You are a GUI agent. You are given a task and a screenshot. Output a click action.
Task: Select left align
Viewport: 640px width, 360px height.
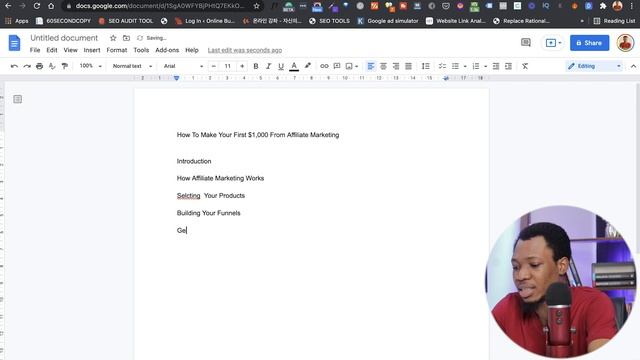[x=371, y=66]
